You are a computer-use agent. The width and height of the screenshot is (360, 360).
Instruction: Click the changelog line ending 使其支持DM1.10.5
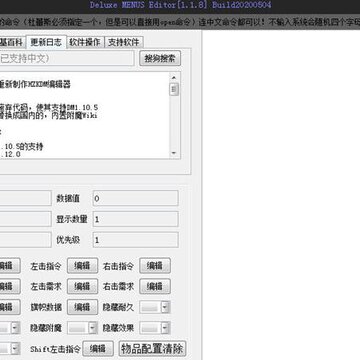coord(49,108)
